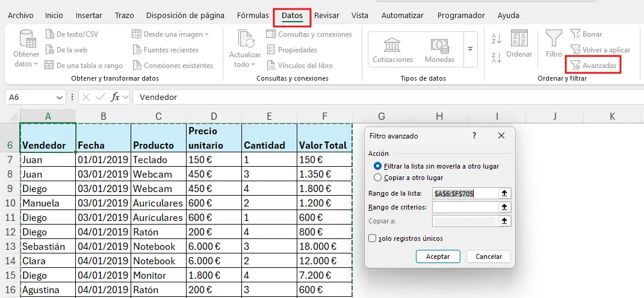Open the Ayuda tab
The height and width of the screenshot is (298, 644).
(508, 15)
